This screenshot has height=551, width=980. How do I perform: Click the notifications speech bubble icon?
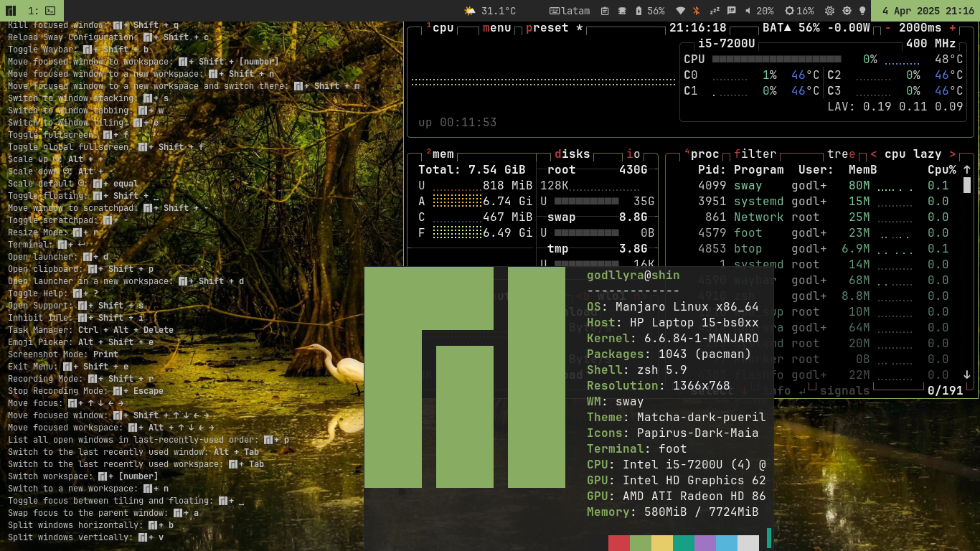point(731,11)
